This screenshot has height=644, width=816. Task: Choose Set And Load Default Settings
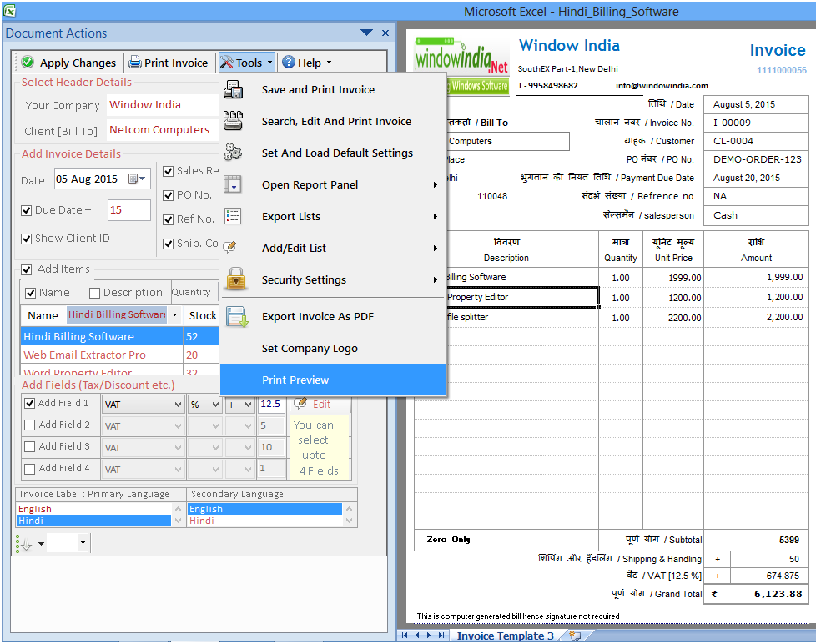pos(333,153)
